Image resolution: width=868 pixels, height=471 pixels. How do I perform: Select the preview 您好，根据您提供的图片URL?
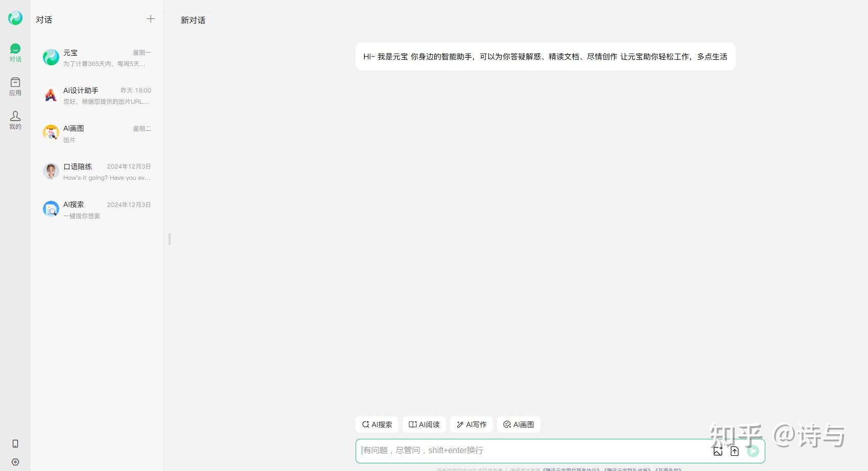point(106,102)
